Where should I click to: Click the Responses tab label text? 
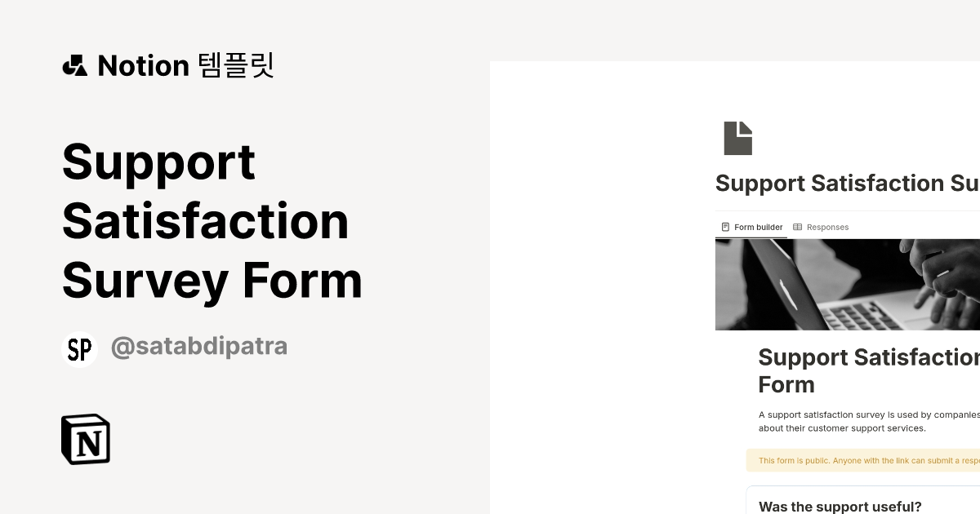[827, 227]
